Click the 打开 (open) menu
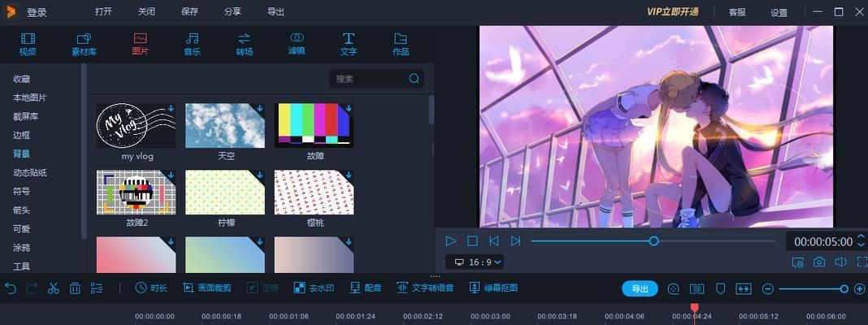868x325 pixels. click(103, 11)
